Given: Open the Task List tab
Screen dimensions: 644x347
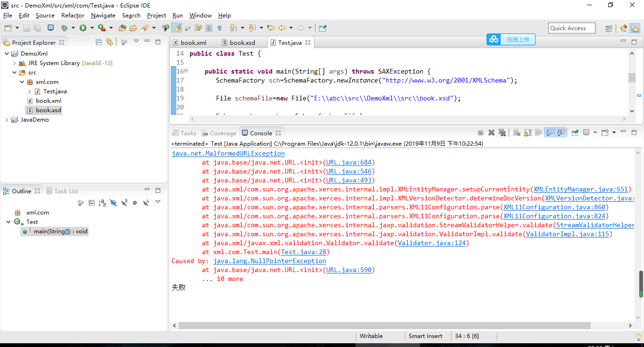Looking at the screenshot, I should [x=63, y=191].
